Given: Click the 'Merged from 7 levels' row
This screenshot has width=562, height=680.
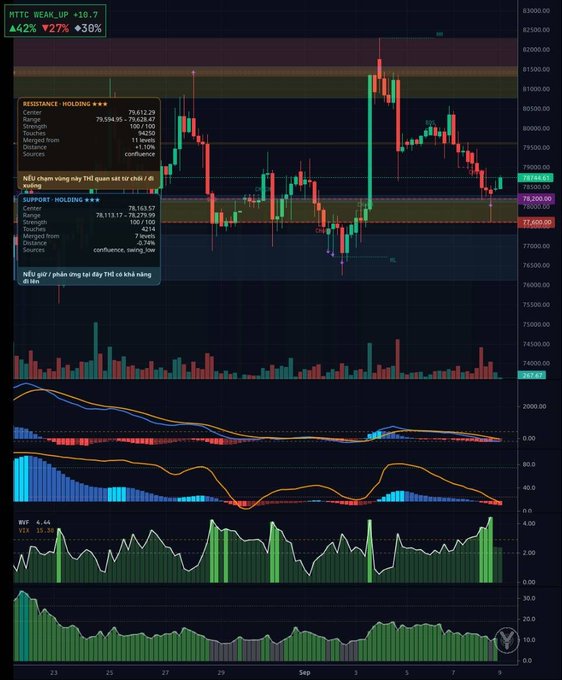Looking at the screenshot, I should [x=89, y=236].
